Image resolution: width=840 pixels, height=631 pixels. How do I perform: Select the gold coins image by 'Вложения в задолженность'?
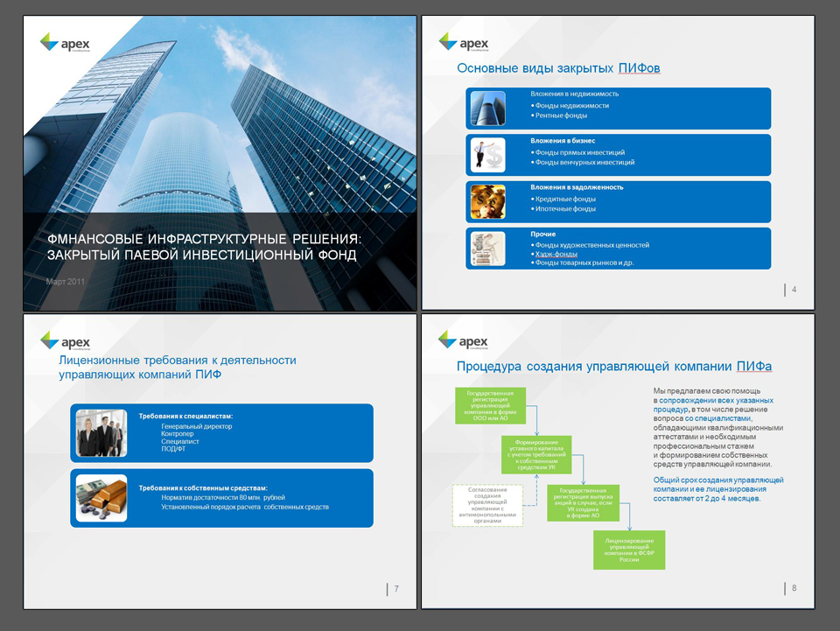coord(487,202)
